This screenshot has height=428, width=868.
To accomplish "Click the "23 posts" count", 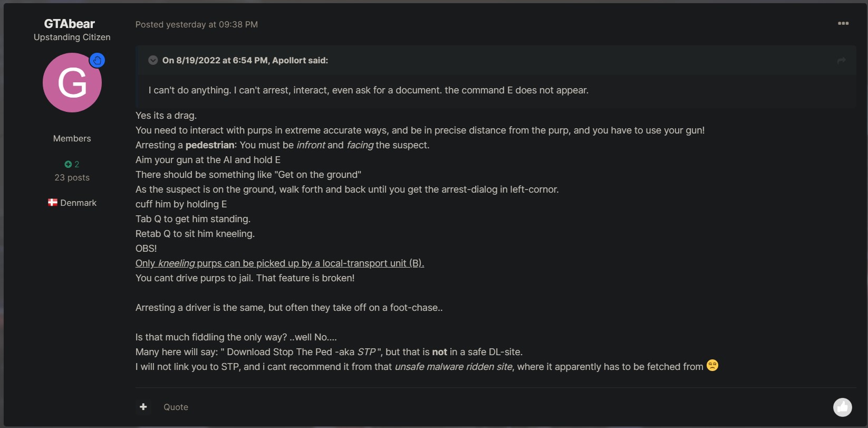I will [72, 177].
